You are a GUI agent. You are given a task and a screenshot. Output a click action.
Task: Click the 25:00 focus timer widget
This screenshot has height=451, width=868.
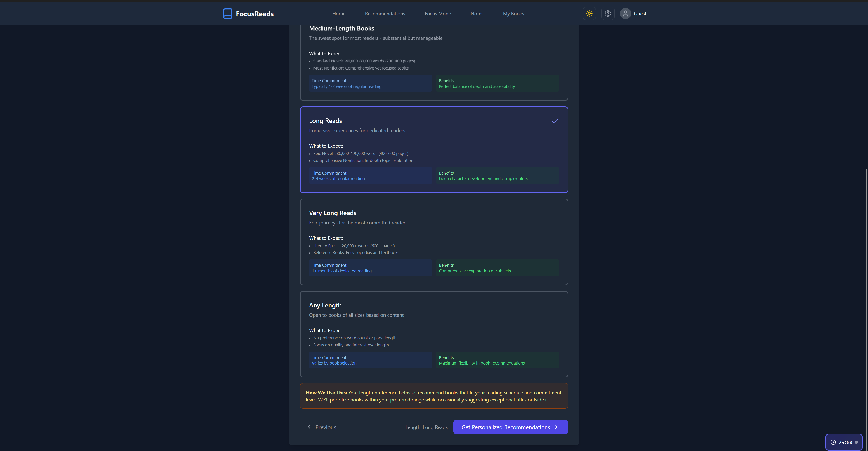[844, 442]
